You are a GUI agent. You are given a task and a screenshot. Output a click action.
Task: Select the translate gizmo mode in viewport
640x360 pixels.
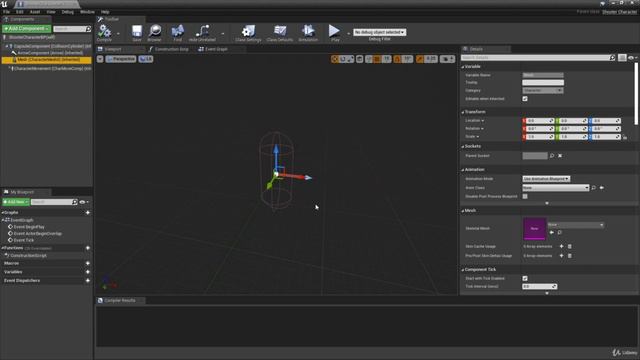tap(335, 59)
